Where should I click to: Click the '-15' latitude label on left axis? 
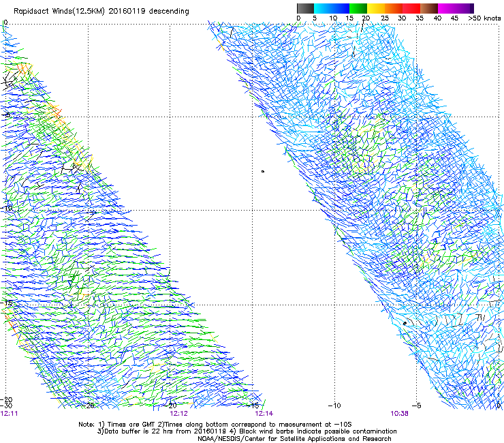tap(7, 303)
